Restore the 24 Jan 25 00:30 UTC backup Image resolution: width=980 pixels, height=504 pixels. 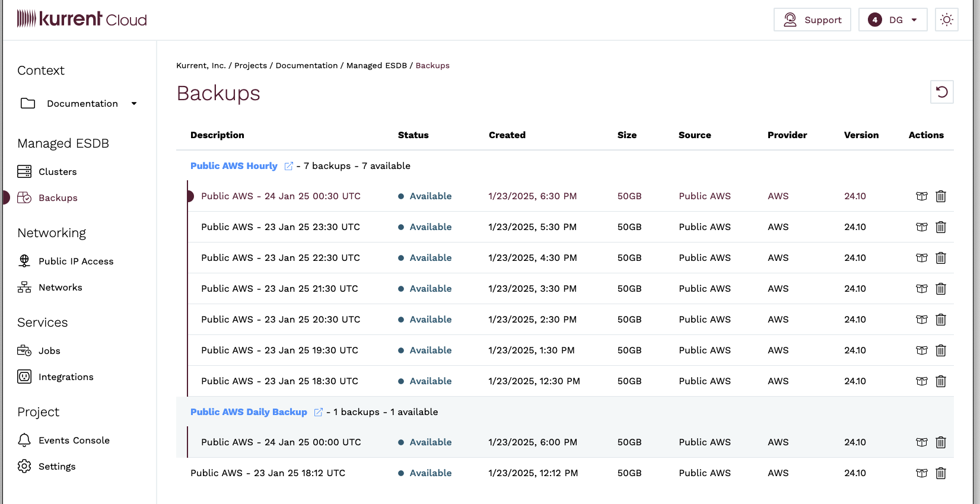click(x=921, y=196)
